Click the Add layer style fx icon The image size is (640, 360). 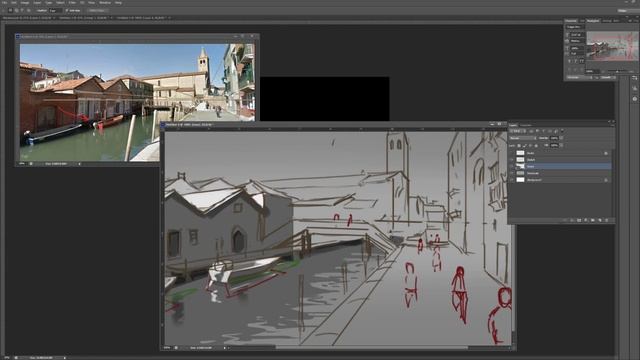[572, 220]
